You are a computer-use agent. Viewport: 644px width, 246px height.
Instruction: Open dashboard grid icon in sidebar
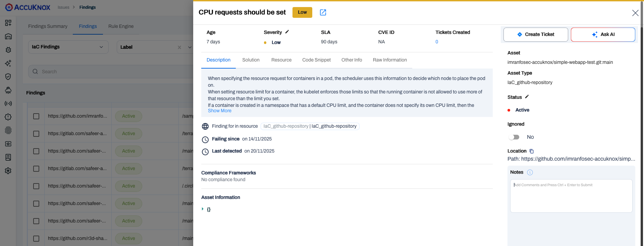pos(8,23)
